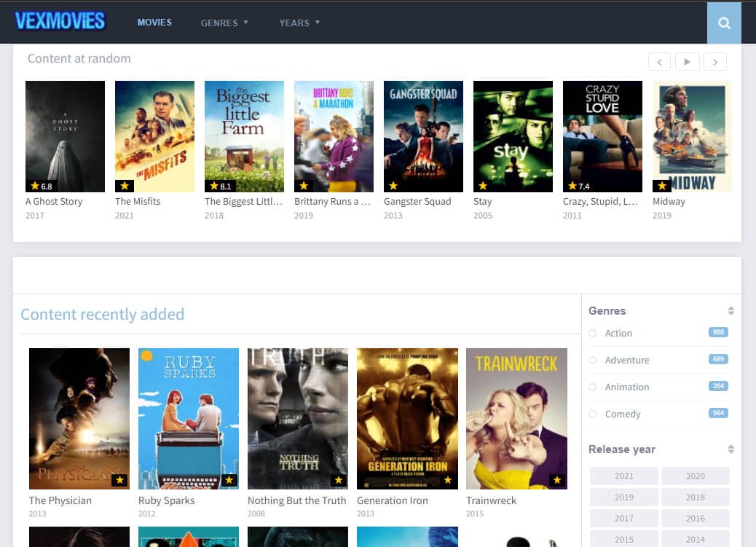Click star badge on Ruby Sparks poster

tap(229, 481)
